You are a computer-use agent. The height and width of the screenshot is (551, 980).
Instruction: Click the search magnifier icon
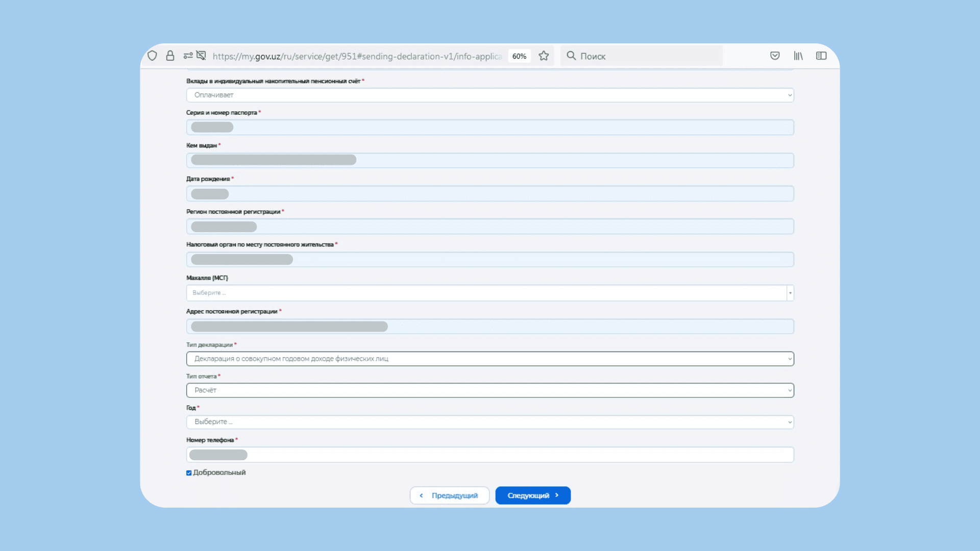(571, 56)
